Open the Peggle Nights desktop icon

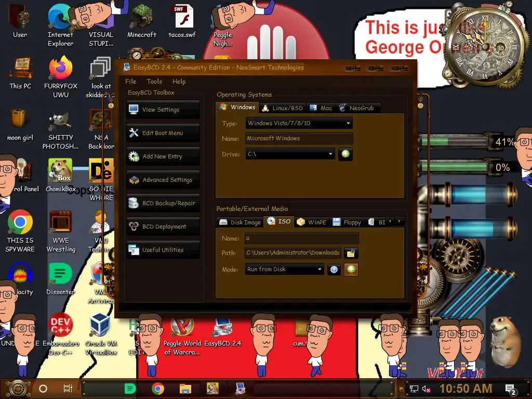point(222,25)
